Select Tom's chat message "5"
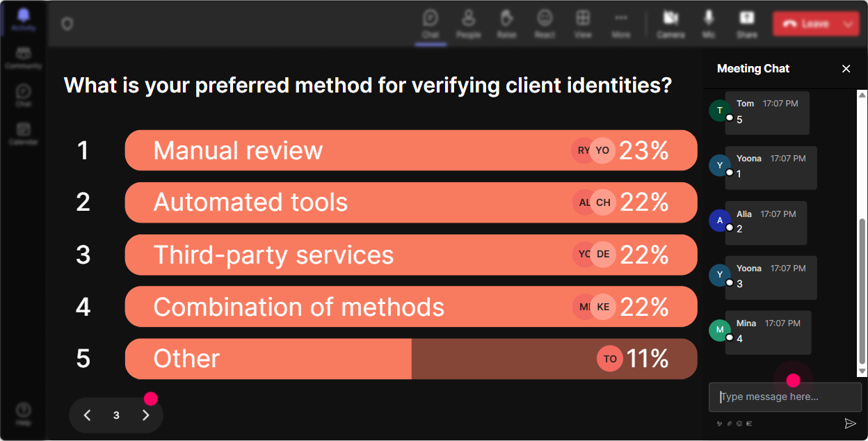This screenshot has width=868, height=441. (x=767, y=113)
